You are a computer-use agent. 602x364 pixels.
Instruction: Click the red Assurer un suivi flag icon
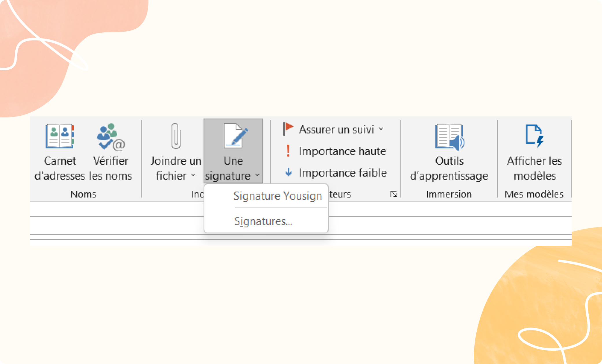coord(288,129)
